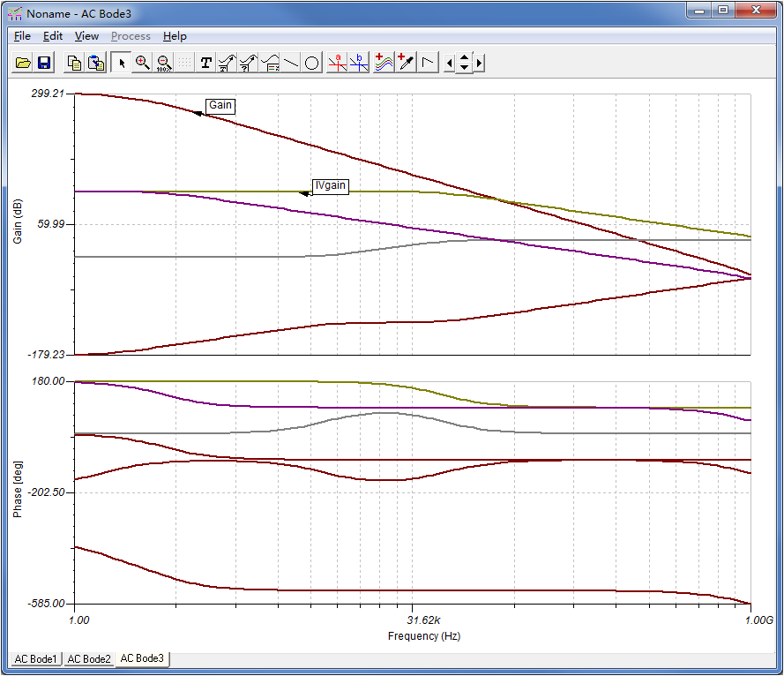Click the Gain (dB) axis title

click(x=18, y=222)
